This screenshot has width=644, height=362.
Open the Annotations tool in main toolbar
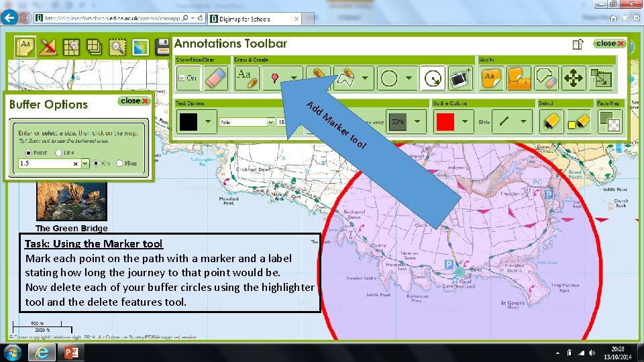pos(25,47)
